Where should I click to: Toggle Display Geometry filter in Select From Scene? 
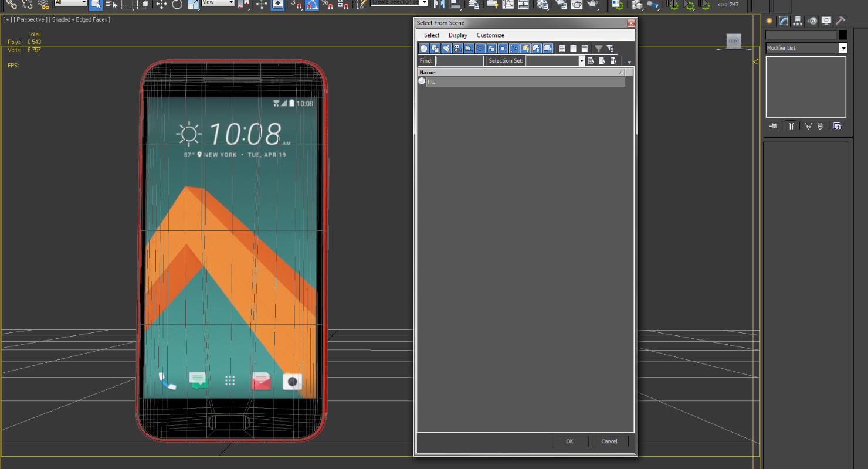424,49
